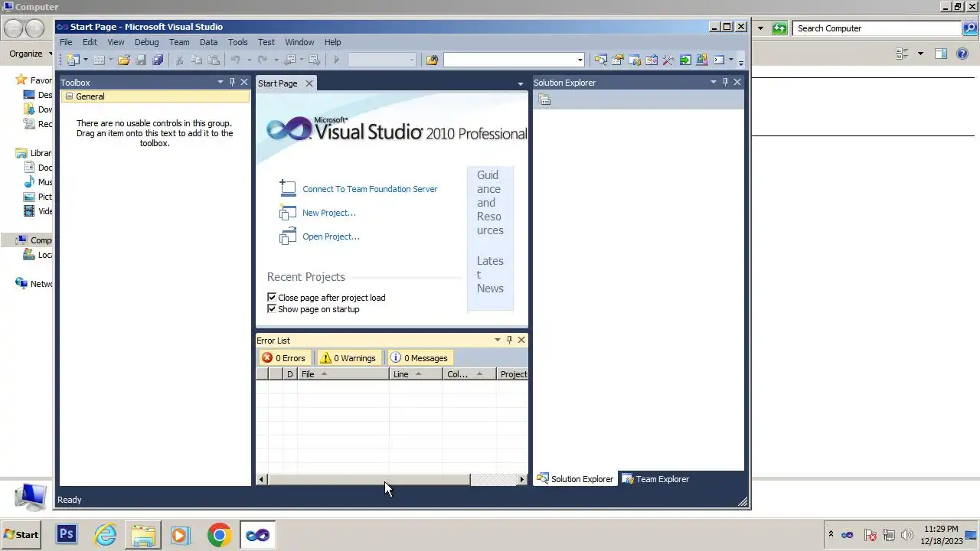Sort Error List by File column

point(343,374)
